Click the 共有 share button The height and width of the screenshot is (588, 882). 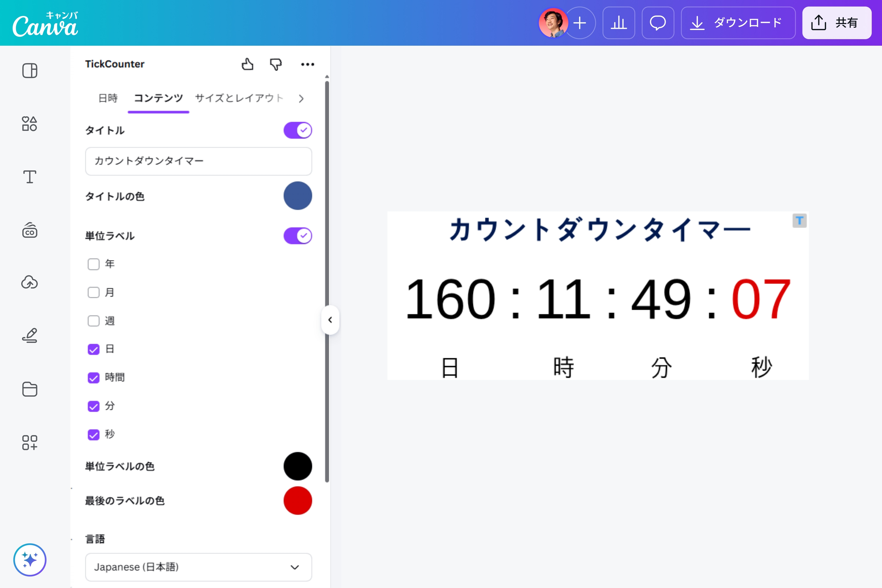[x=837, y=23]
